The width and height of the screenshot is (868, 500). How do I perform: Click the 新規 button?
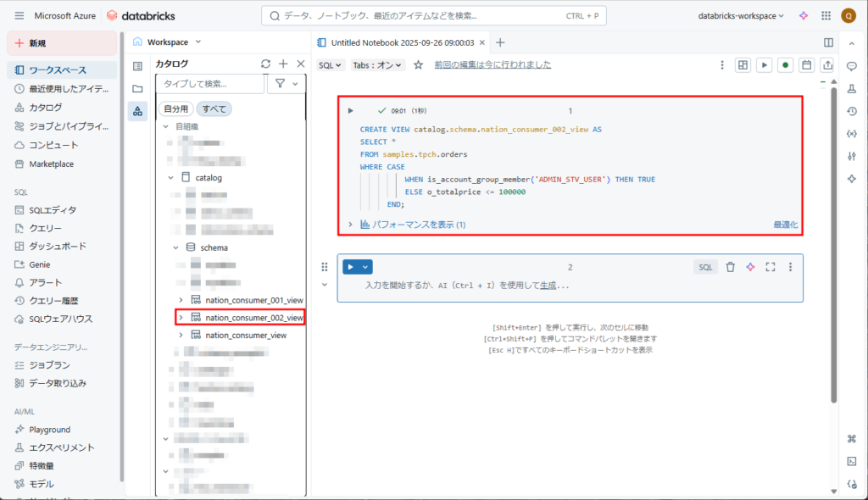tap(61, 43)
